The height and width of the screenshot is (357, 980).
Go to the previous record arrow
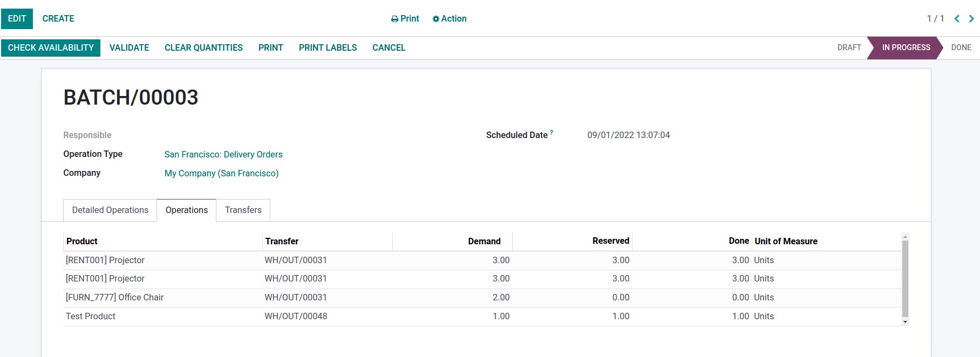[957, 19]
